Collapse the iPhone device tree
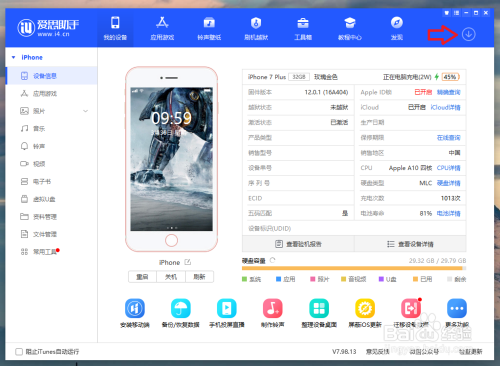 pos(13,57)
